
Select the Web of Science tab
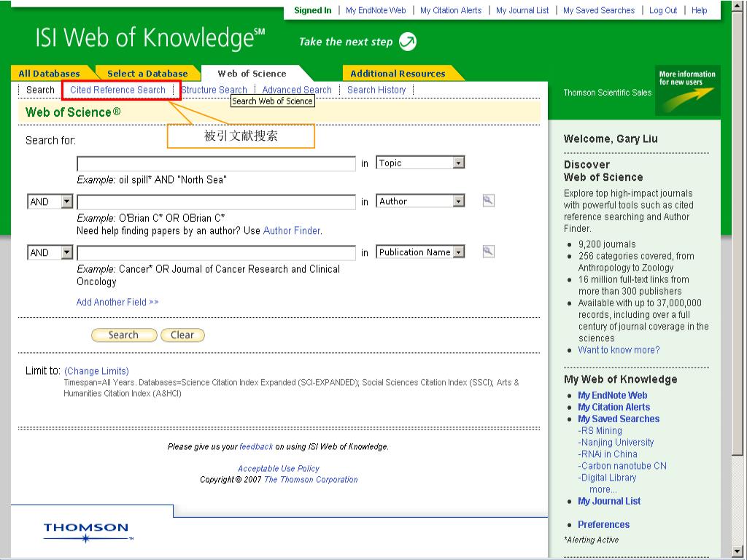click(252, 74)
